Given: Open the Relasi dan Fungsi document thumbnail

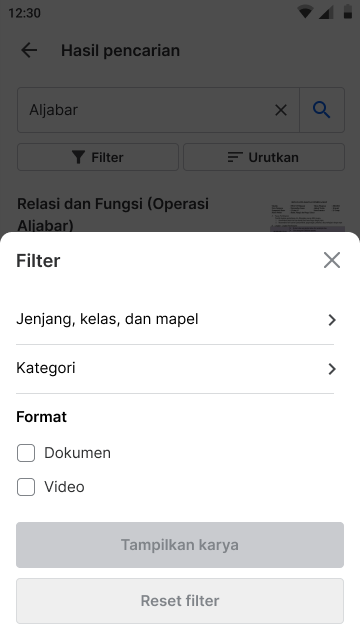Looking at the screenshot, I should pyautogui.click(x=307, y=216).
